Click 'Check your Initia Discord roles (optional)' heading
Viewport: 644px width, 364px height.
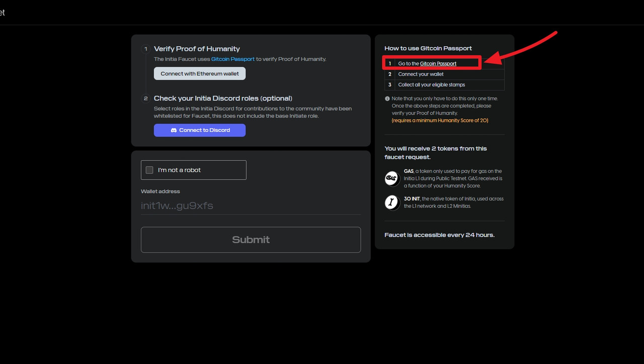pyautogui.click(x=223, y=98)
